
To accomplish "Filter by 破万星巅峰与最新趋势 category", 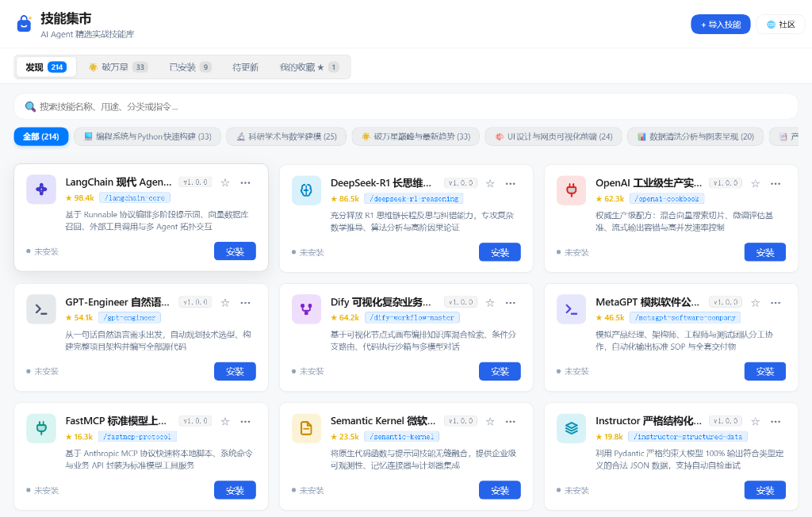I will pos(416,136).
